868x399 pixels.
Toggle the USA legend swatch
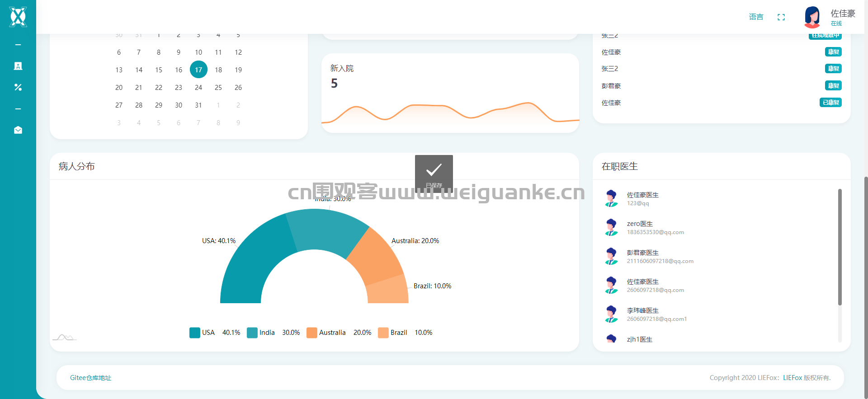[195, 333]
